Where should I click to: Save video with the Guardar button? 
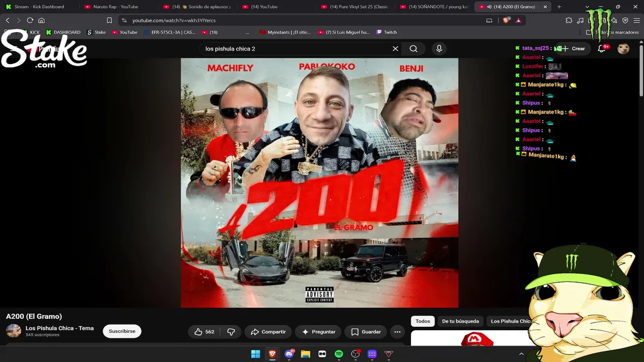(x=366, y=332)
